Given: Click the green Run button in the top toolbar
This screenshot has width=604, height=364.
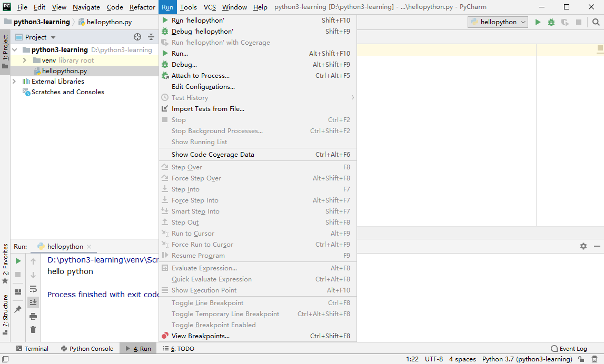Looking at the screenshot, I should coord(538,22).
